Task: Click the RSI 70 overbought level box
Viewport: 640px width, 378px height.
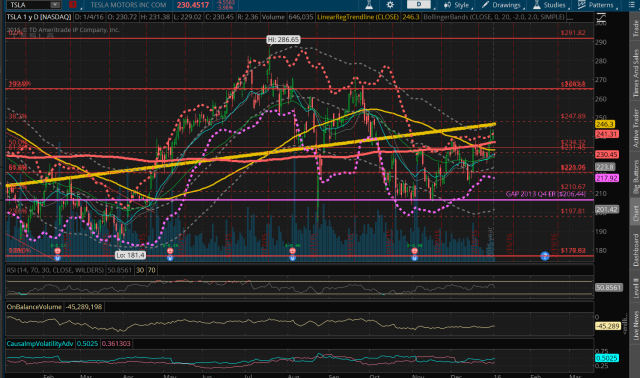Action: (x=151, y=270)
